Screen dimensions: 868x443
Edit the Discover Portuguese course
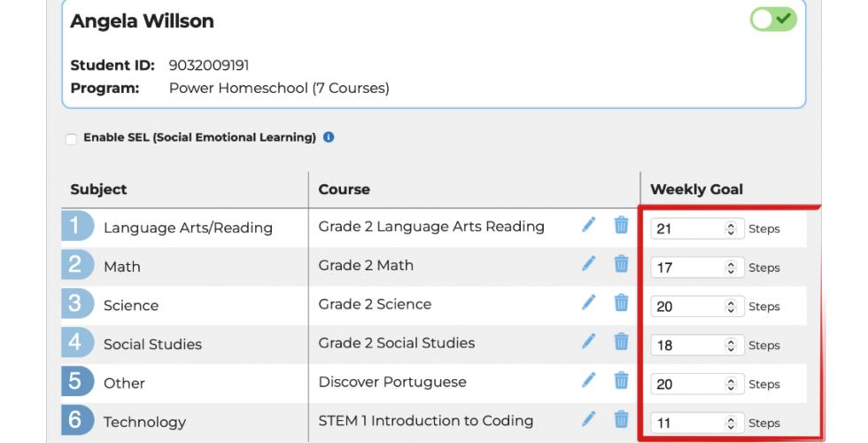click(589, 381)
